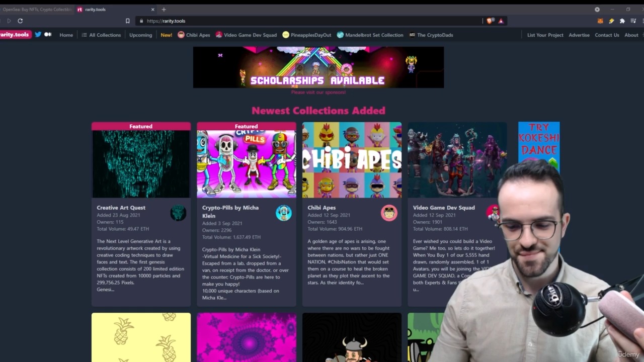Click the Chibi Apes card title
Viewport: 644px width, 362px height.
tap(321, 208)
